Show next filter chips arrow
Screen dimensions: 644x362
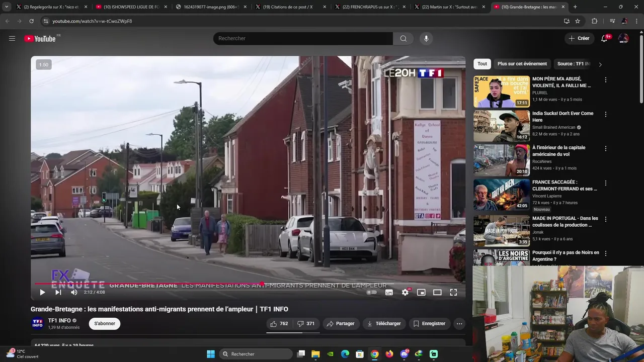[600, 64]
